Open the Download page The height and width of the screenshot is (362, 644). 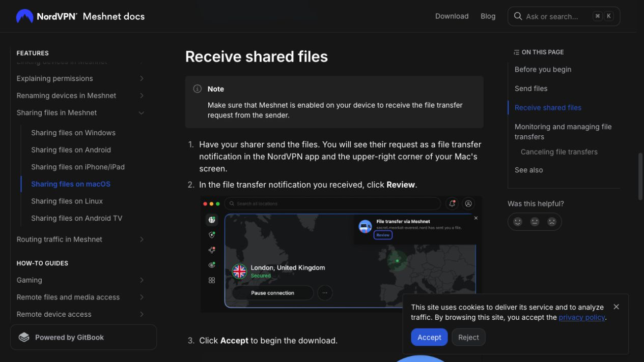452,16
